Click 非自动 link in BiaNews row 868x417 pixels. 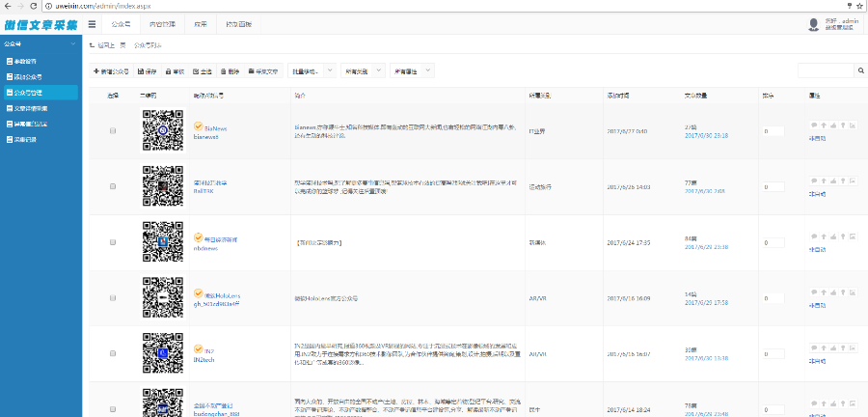click(817, 138)
